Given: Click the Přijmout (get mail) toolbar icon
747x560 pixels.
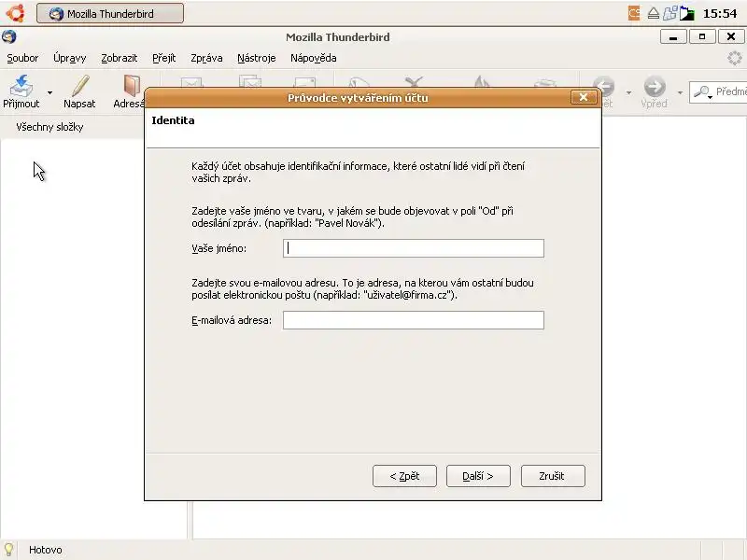Looking at the screenshot, I should point(21,86).
